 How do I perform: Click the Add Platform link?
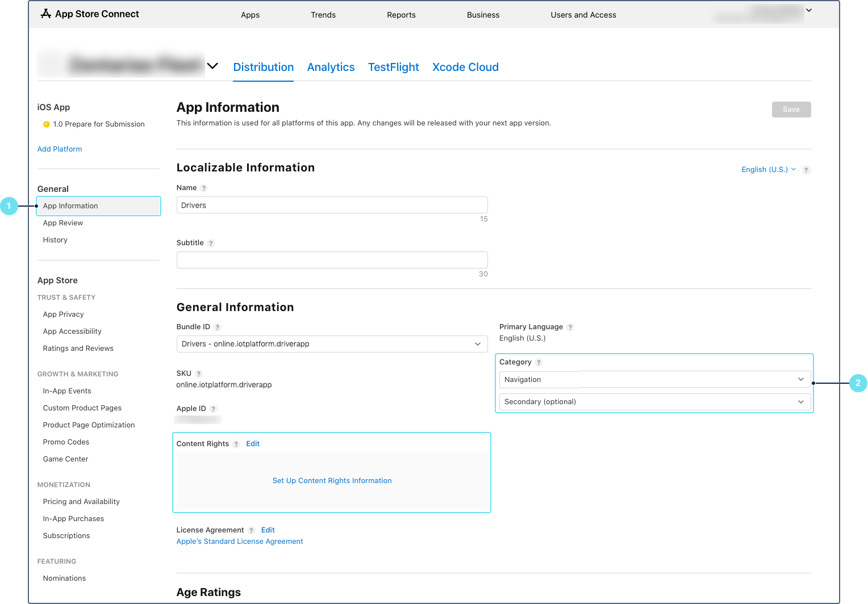point(60,149)
